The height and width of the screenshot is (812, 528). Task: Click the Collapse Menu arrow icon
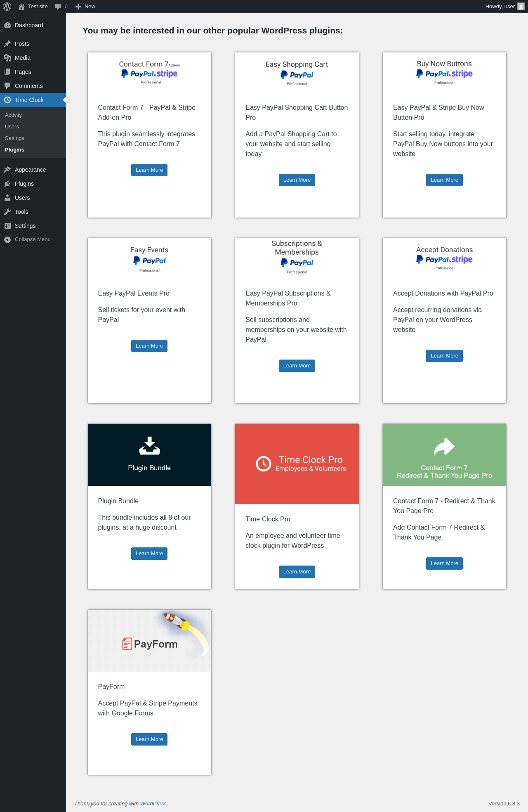(7, 239)
